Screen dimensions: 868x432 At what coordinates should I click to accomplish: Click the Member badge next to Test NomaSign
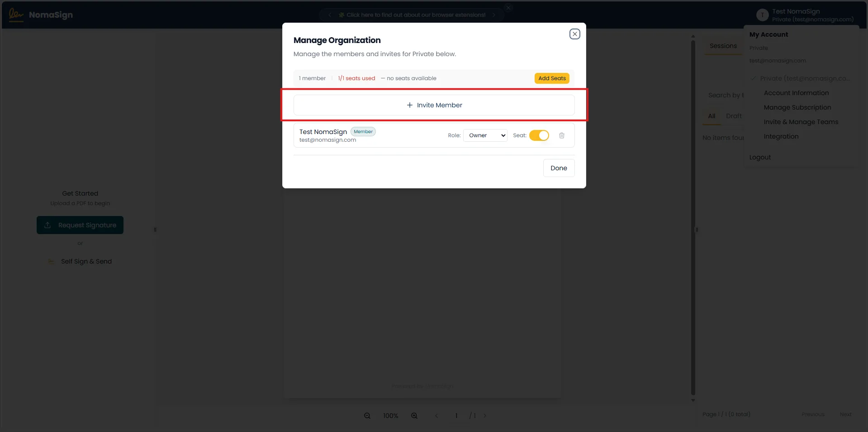pyautogui.click(x=363, y=132)
